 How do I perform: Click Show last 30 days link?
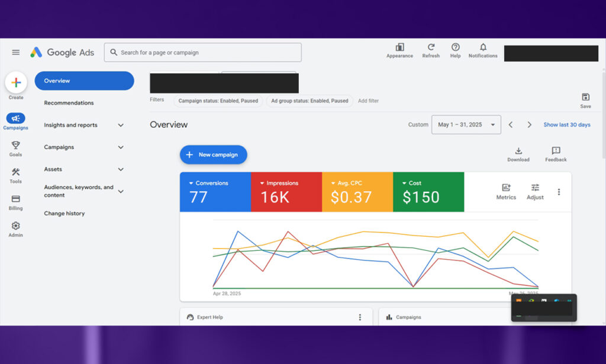click(567, 125)
